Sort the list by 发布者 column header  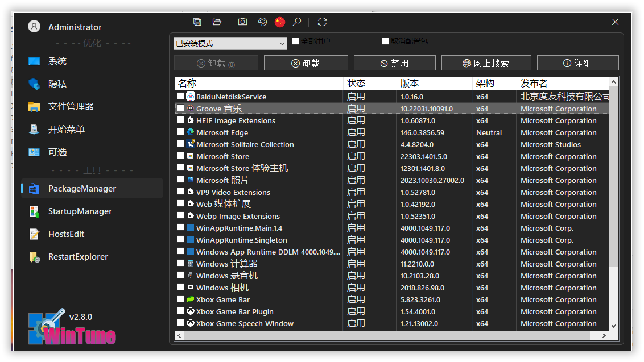563,83
